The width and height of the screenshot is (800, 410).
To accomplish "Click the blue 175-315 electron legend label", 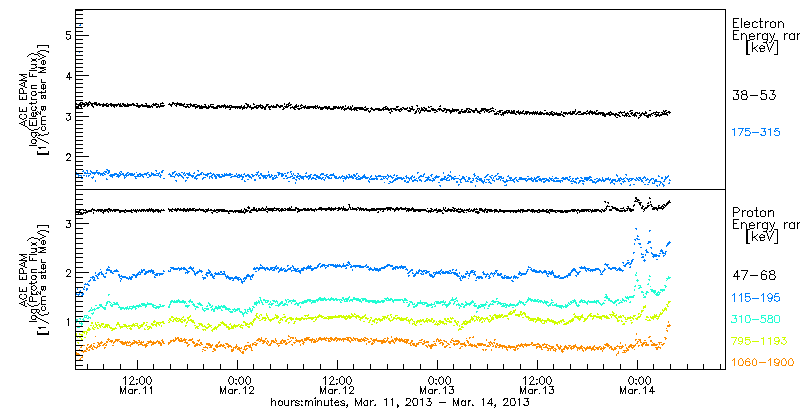I will pyautogui.click(x=756, y=133).
